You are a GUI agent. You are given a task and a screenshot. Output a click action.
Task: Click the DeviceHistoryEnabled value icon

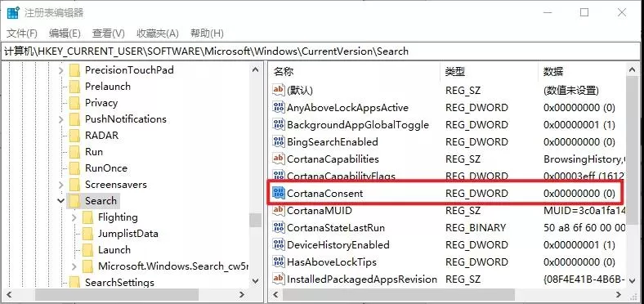(279, 245)
